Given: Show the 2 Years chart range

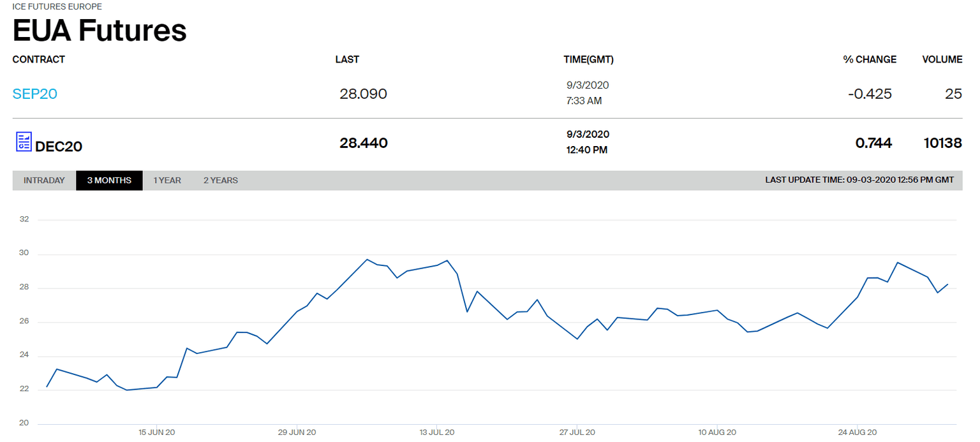Looking at the screenshot, I should (221, 180).
